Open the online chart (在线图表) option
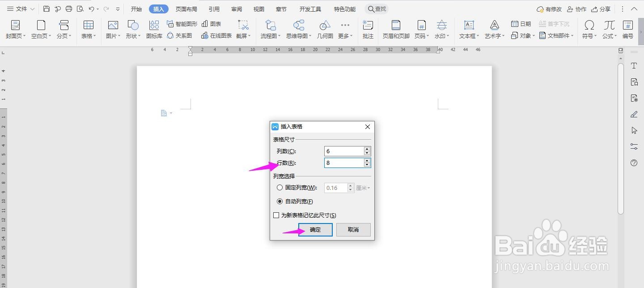Image resolution: width=644 pixels, height=288 pixels. coord(217,35)
